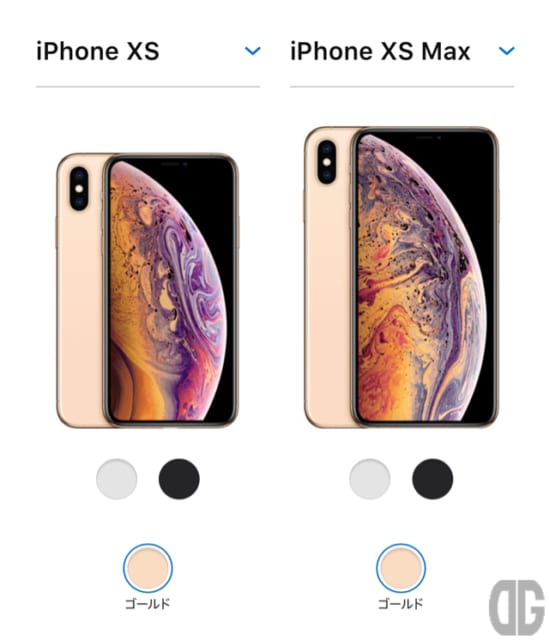Click the DG watermark logo
549x640 pixels.
pyautogui.click(x=517, y=607)
